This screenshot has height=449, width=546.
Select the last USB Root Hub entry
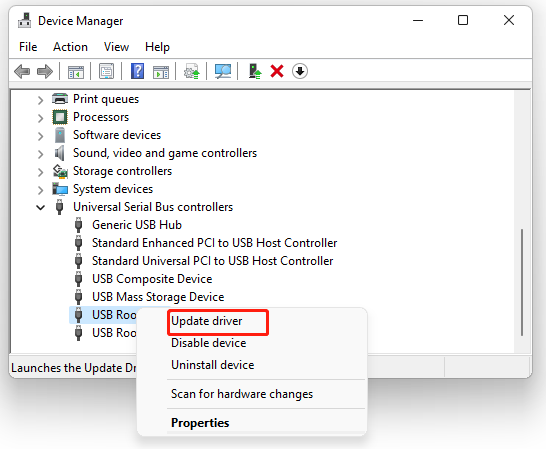[114, 333]
